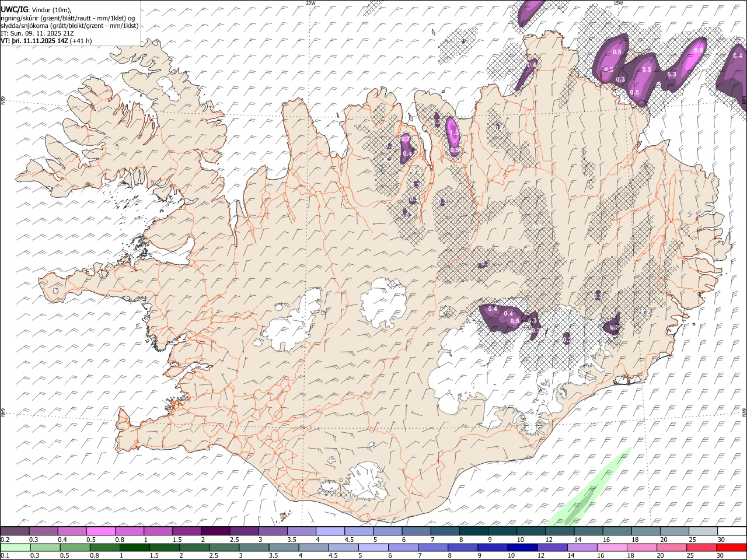747x560 pixels.
Task: Pick the rain scale swatch starting at 8
Action: (x=463, y=547)
